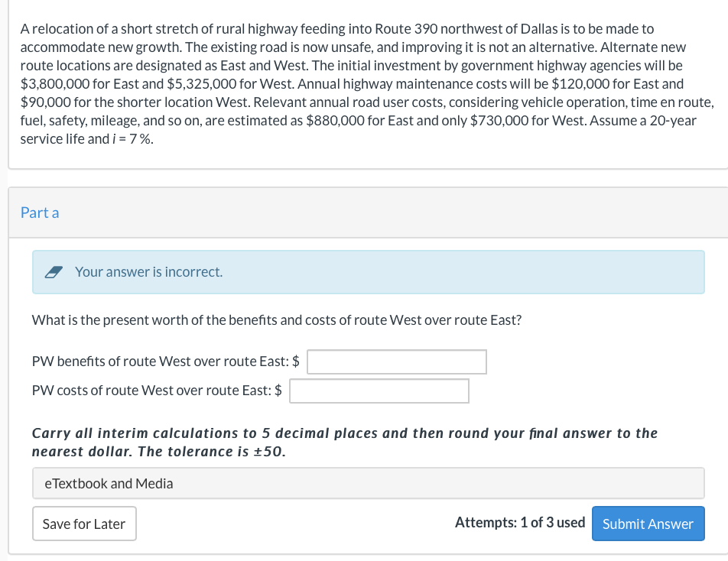Click the tolerance ±50 instruction text

[x=344, y=443]
